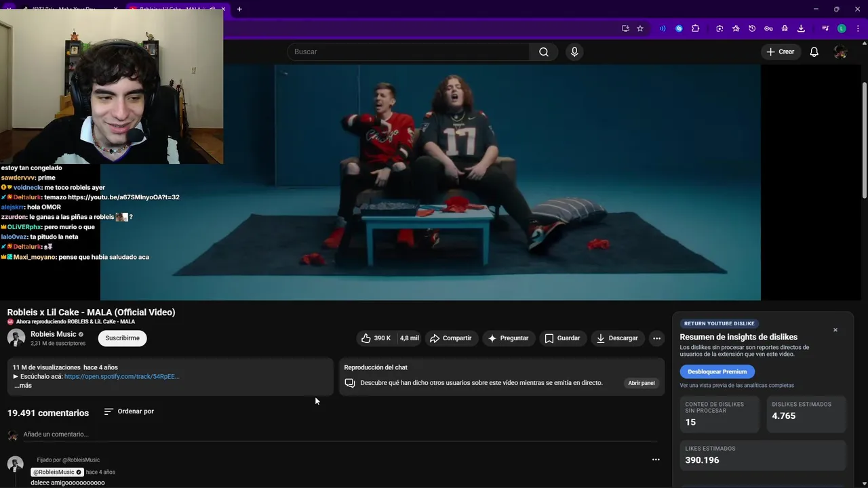Click the pinned comment avatar
868x488 pixels.
click(x=15, y=464)
